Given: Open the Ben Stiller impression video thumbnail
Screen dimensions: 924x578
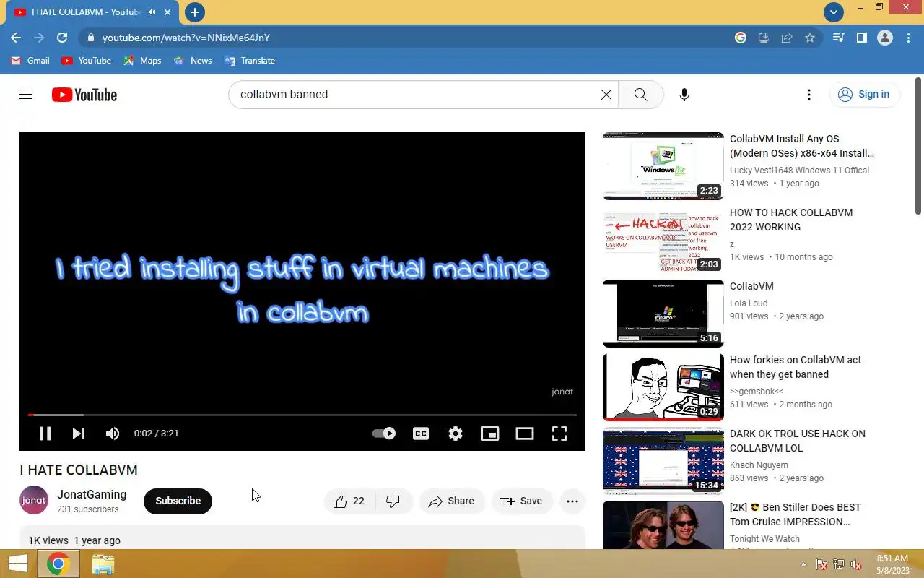Looking at the screenshot, I should 663,525.
